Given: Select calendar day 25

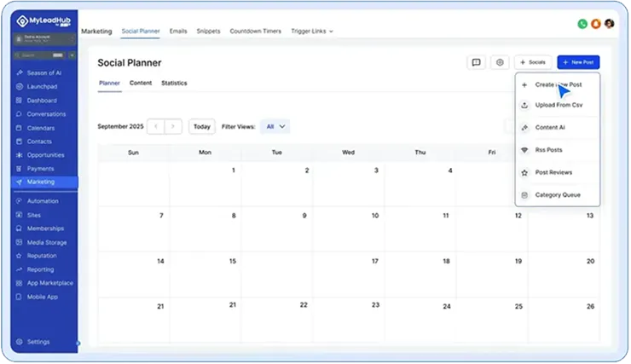Looking at the screenshot, I should pos(492,321).
